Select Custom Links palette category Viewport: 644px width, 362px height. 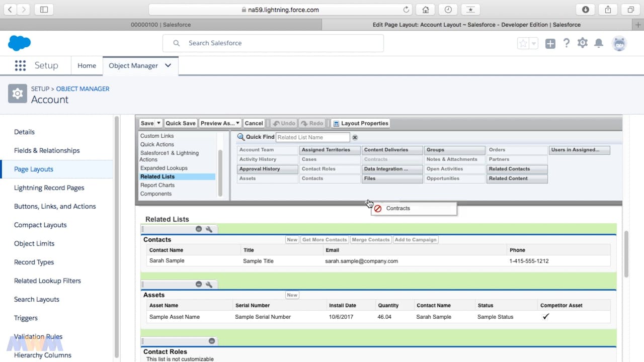[x=157, y=136]
